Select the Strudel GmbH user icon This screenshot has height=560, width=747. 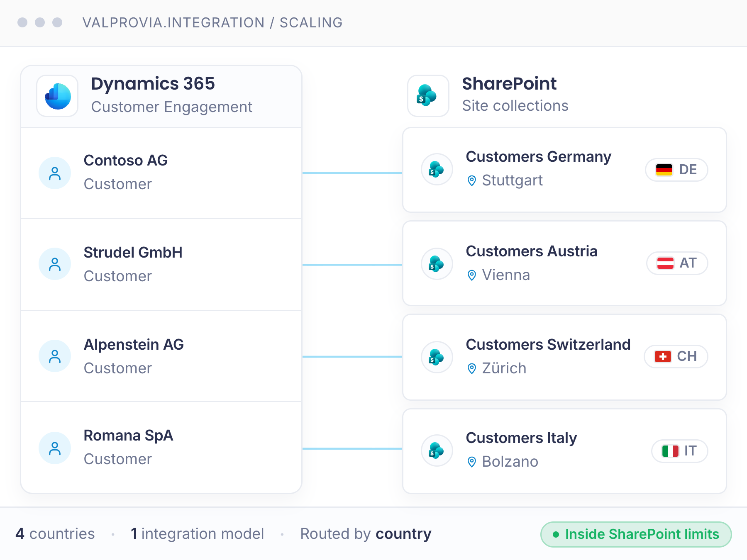coord(55,264)
